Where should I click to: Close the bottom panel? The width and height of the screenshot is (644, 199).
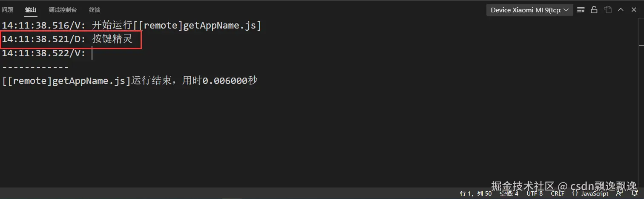click(634, 10)
